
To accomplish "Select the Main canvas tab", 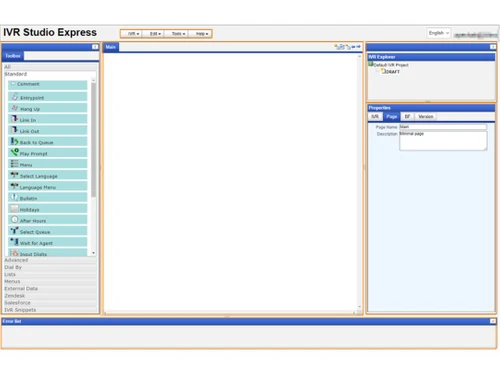I will tap(111, 47).
